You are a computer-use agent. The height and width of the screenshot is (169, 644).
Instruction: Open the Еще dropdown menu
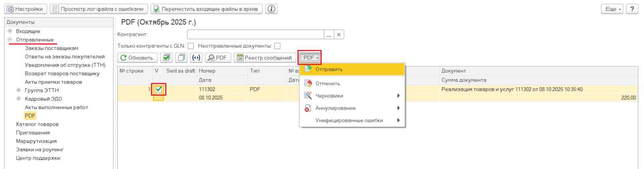pos(612,9)
